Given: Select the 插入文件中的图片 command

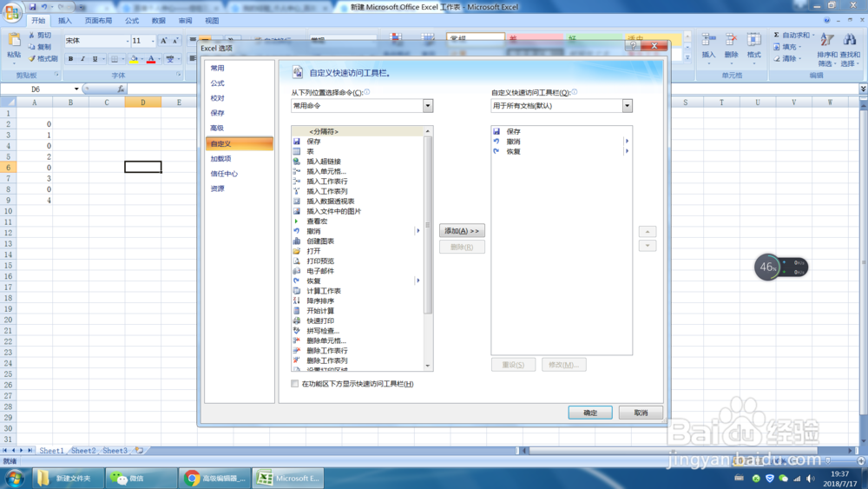Looking at the screenshot, I should [x=357, y=211].
